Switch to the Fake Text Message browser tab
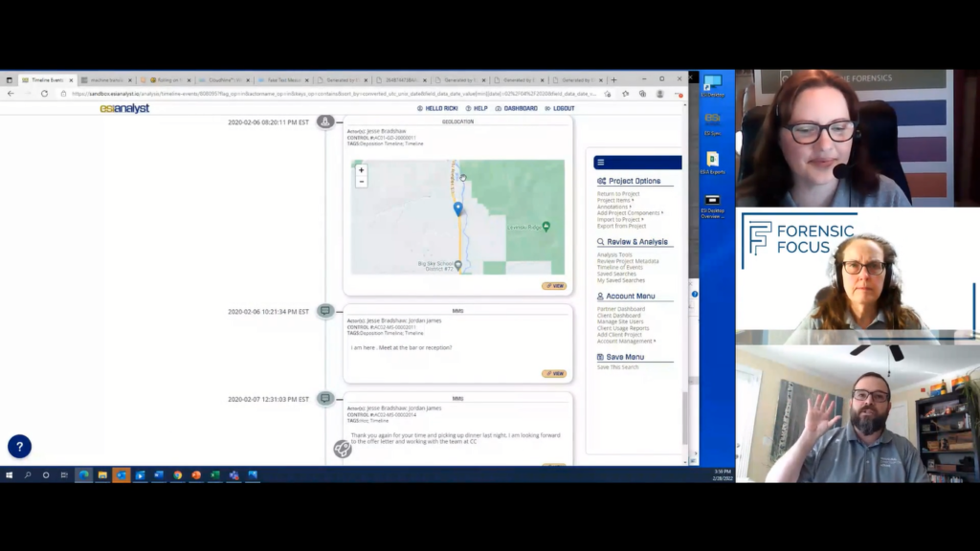The height and width of the screenshot is (551, 980). point(282,80)
